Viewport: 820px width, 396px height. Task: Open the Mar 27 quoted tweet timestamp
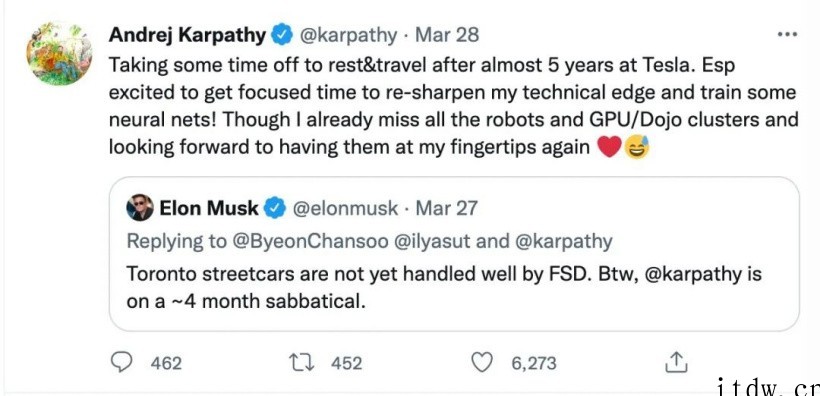coord(447,208)
